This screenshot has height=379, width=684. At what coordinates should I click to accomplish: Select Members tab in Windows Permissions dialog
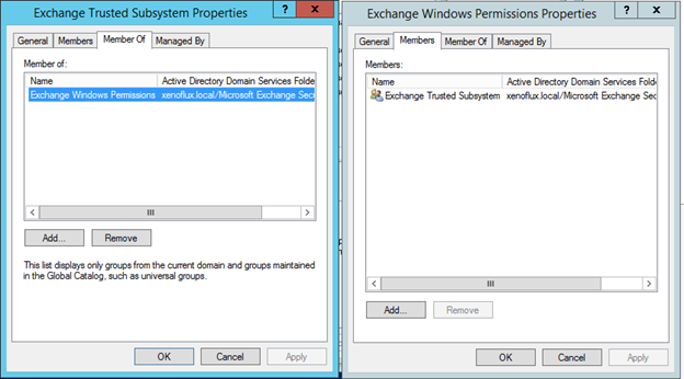(x=417, y=40)
